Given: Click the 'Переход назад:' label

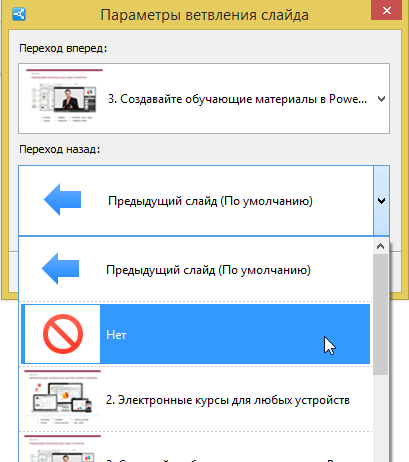Looking at the screenshot, I should point(60,149).
